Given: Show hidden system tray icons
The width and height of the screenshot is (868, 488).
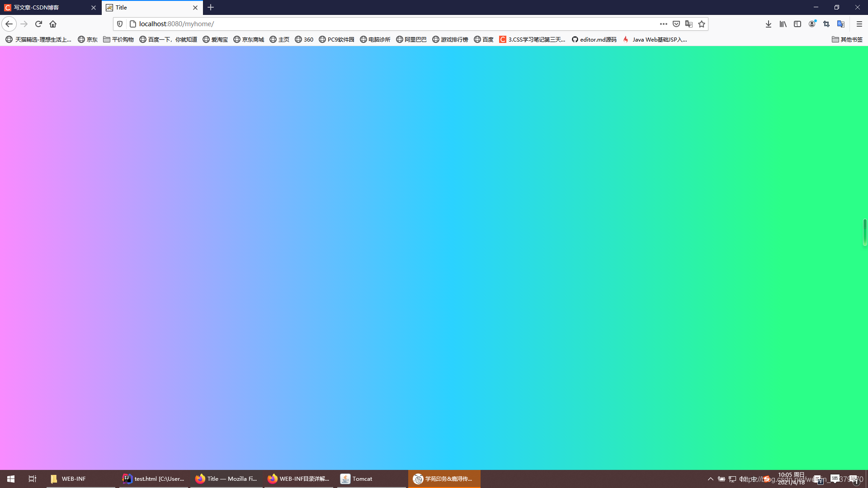Looking at the screenshot, I should (x=711, y=479).
